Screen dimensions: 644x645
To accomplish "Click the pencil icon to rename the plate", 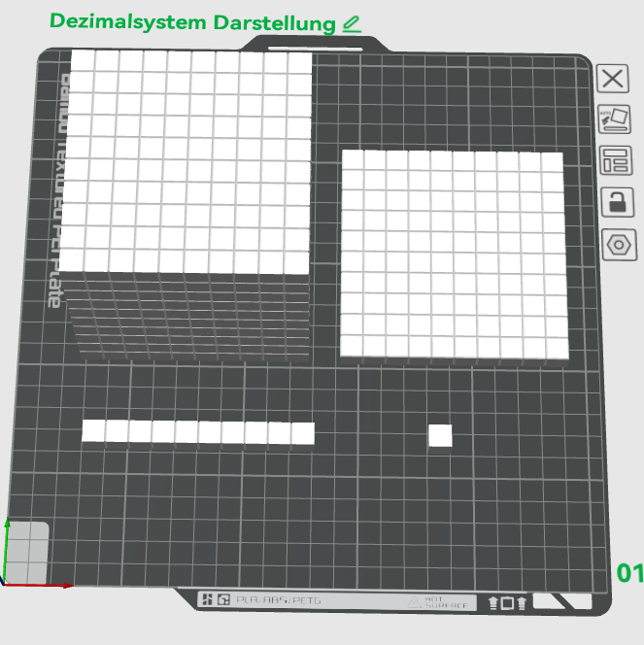I will coord(352,24).
